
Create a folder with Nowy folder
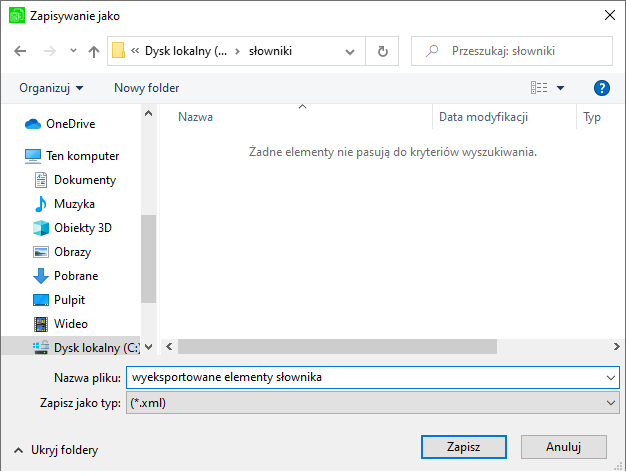tap(147, 88)
